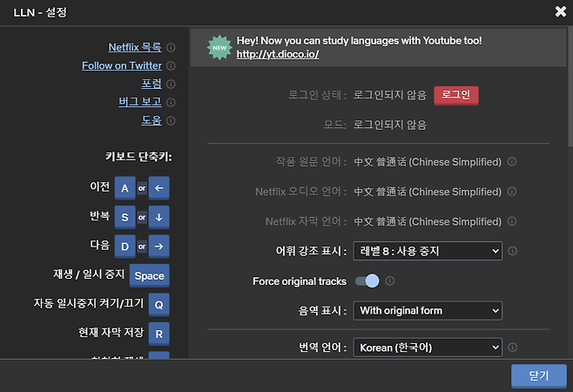Toggle the Force original tracks switch
Screen dimensions: 573x392
coord(368,280)
